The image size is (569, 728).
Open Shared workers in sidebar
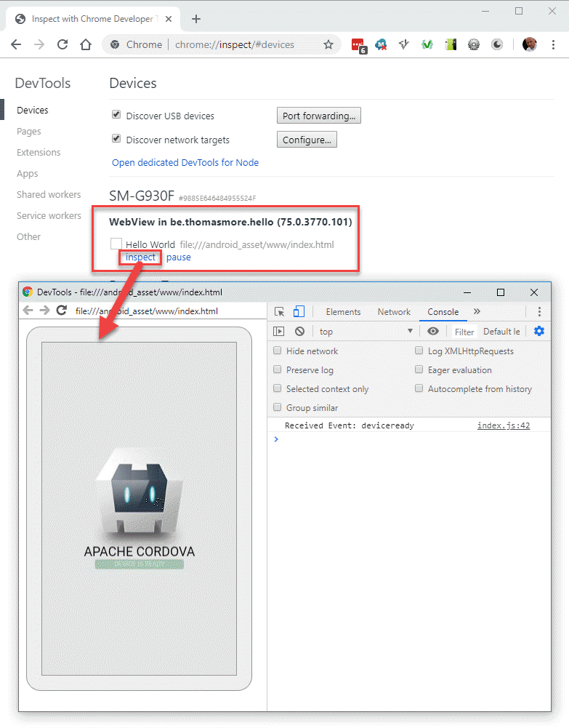[49, 194]
